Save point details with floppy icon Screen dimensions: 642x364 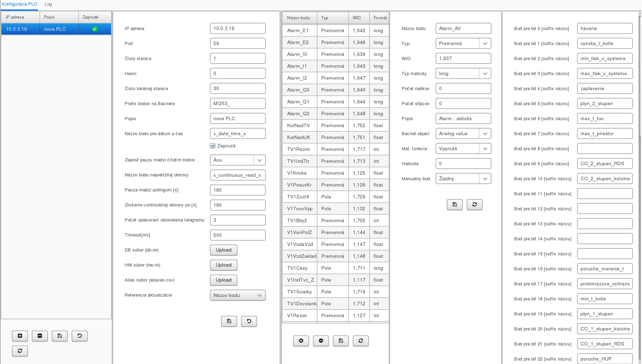(455, 205)
